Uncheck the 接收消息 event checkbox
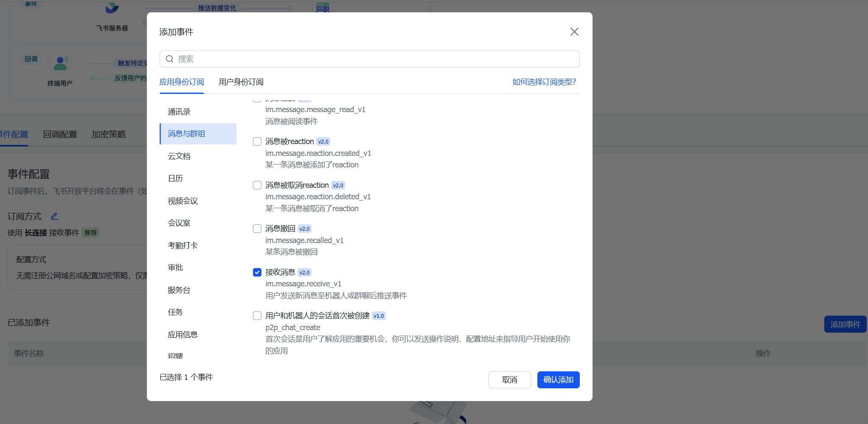 (257, 272)
